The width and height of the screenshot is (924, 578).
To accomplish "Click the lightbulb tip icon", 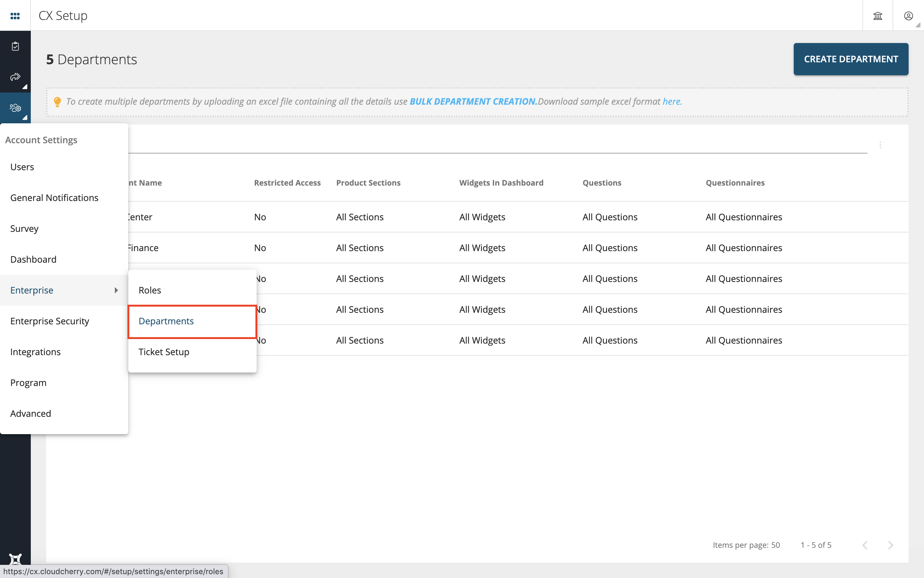I will [57, 102].
